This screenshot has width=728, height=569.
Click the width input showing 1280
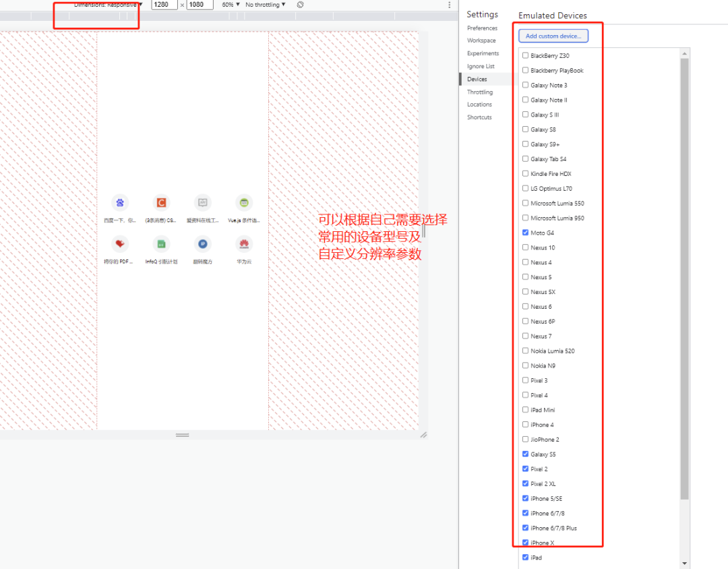[164, 5]
